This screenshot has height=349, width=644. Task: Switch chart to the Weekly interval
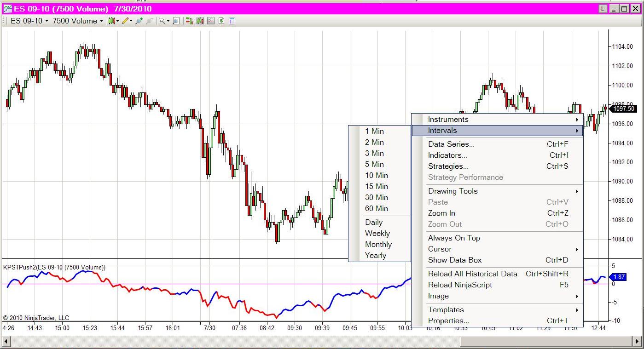click(x=379, y=233)
